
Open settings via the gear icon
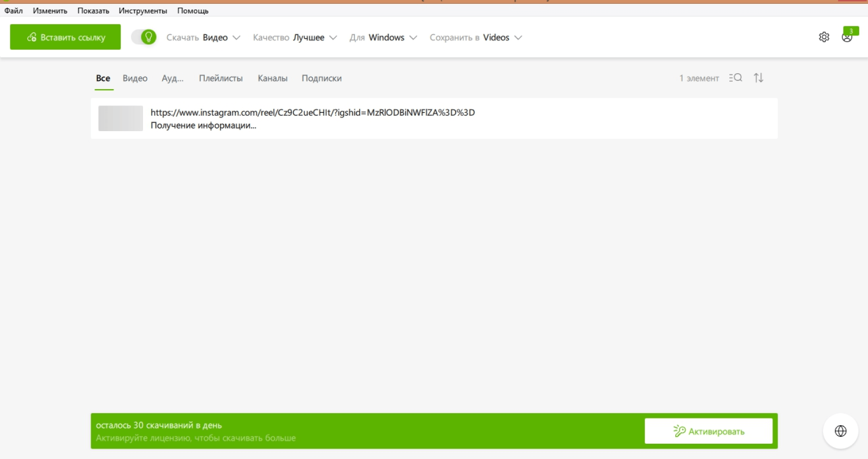pyautogui.click(x=824, y=37)
